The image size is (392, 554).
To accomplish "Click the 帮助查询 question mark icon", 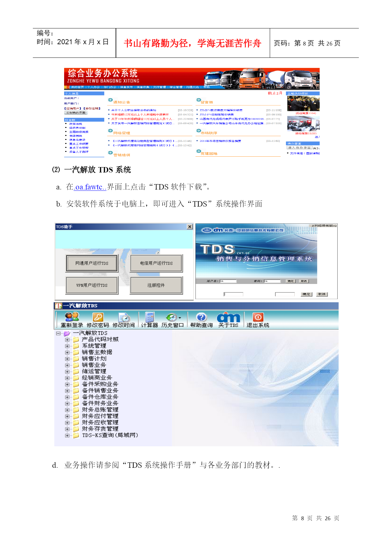I will 202,317.
